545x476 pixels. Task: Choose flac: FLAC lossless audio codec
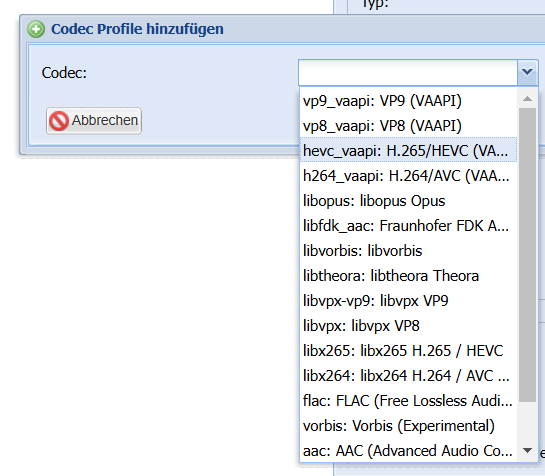(x=408, y=401)
